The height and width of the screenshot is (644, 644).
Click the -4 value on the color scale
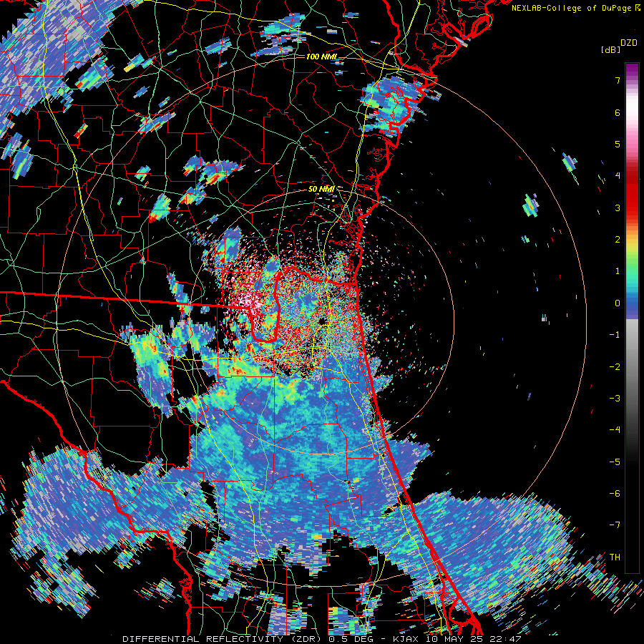(x=615, y=429)
